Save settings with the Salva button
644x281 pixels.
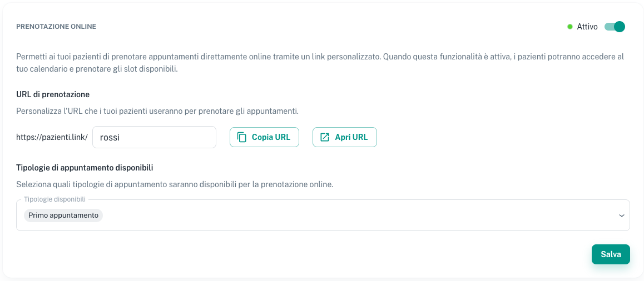point(611,254)
